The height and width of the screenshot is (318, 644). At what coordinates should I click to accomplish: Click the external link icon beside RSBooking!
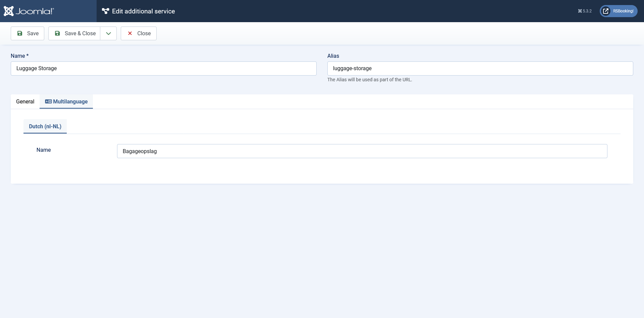coord(606,11)
